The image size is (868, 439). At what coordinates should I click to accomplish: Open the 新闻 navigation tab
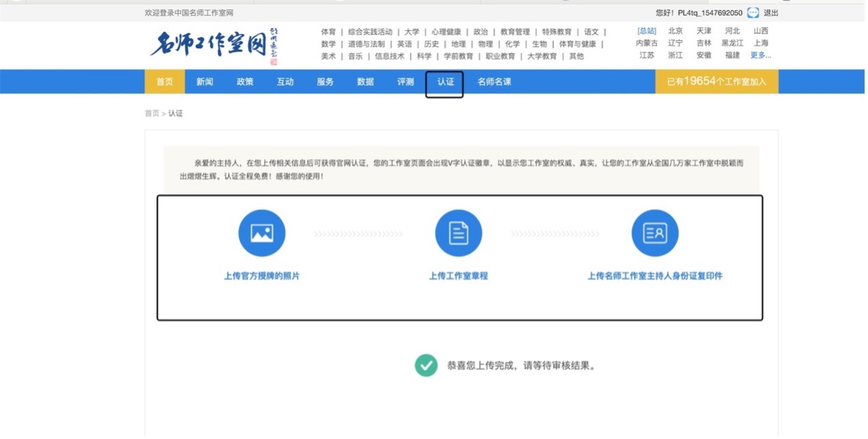(204, 82)
